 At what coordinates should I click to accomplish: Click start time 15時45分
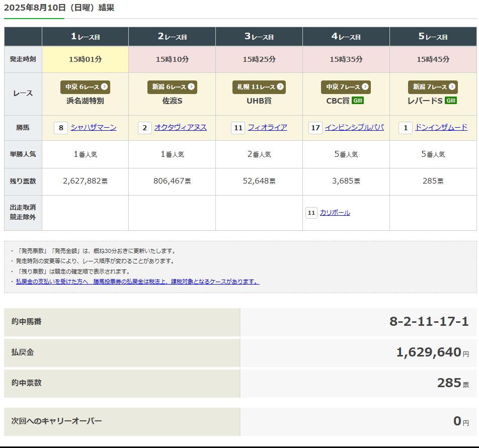433,59
